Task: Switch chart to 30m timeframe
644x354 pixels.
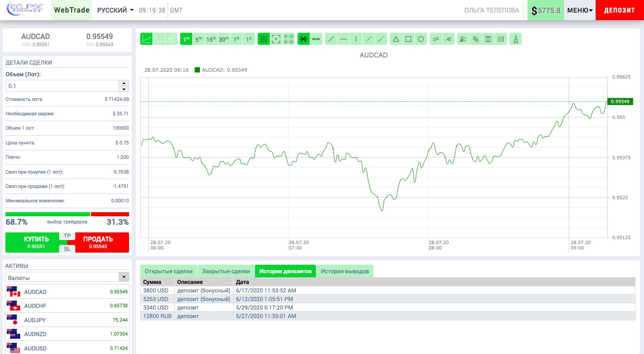Action: pos(224,39)
